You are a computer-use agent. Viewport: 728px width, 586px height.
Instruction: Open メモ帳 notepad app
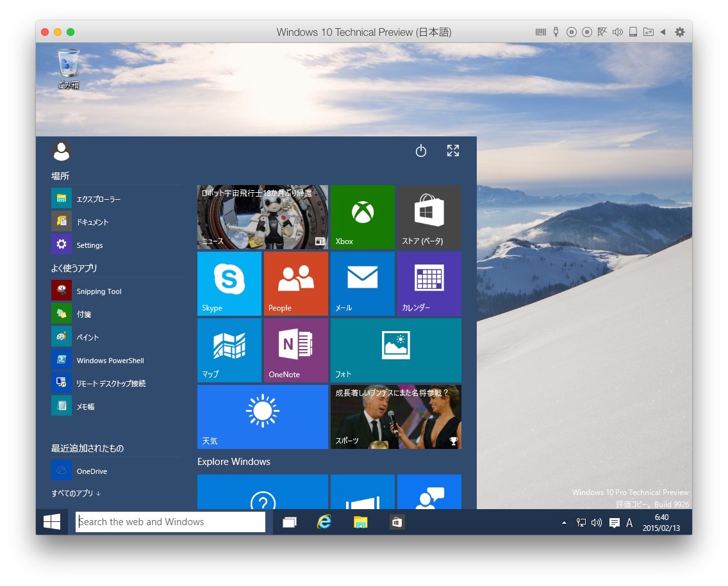(x=116, y=406)
